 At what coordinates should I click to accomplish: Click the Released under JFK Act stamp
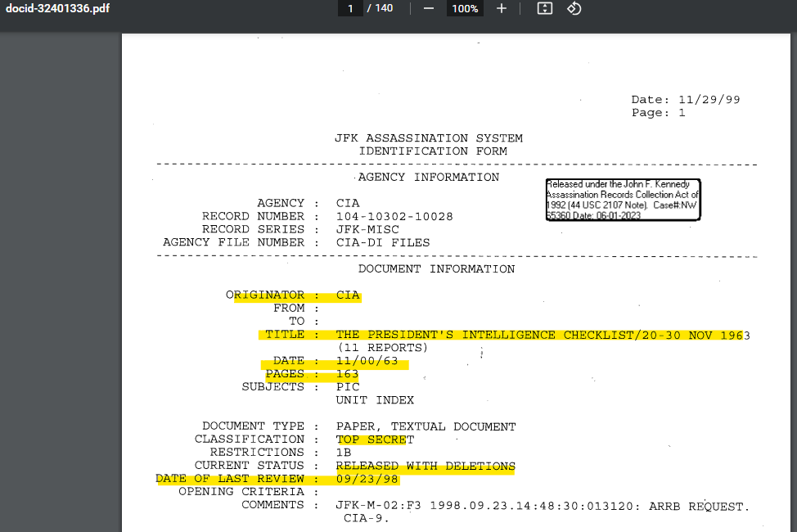pyautogui.click(x=624, y=200)
